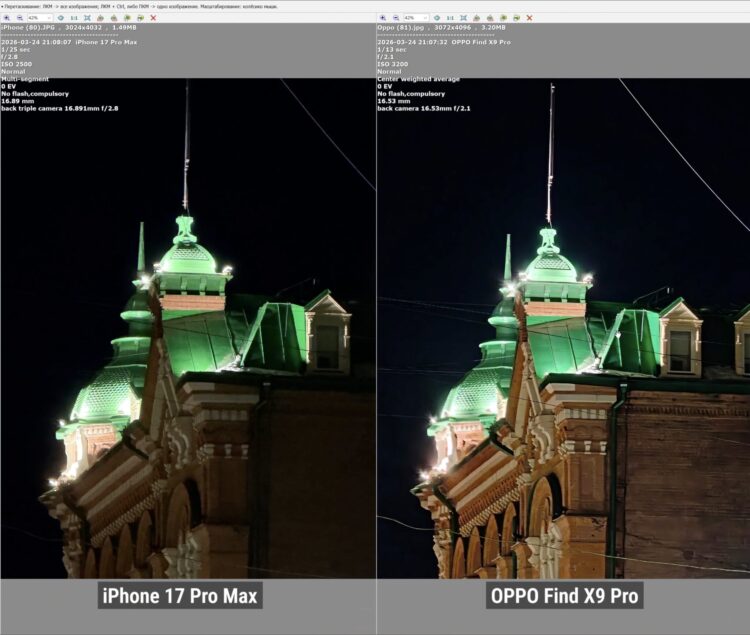The height and width of the screenshot is (635, 750).
Task: Click the 1/25 sec exposure text
Action: coord(16,49)
